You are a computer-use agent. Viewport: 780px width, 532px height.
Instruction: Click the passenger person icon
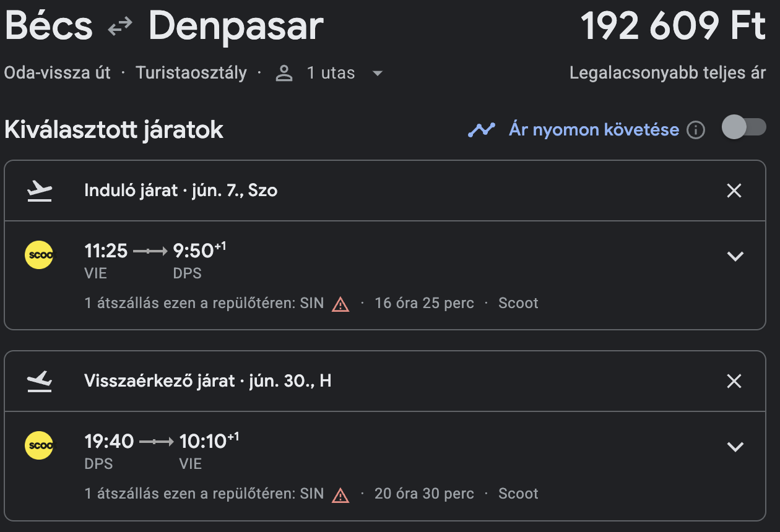[x=284, y=74]
